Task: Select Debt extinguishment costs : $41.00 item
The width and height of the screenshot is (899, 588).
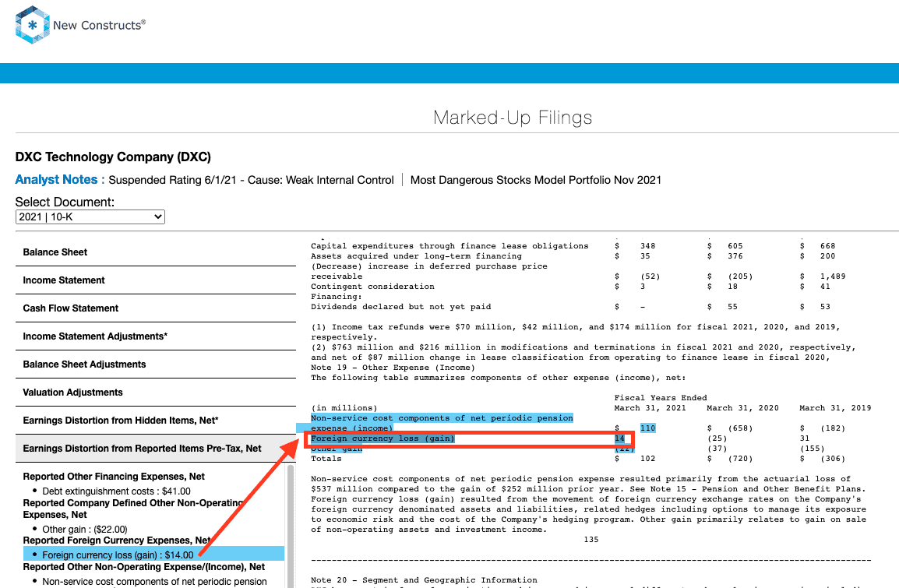Action: tap(116, 491)
